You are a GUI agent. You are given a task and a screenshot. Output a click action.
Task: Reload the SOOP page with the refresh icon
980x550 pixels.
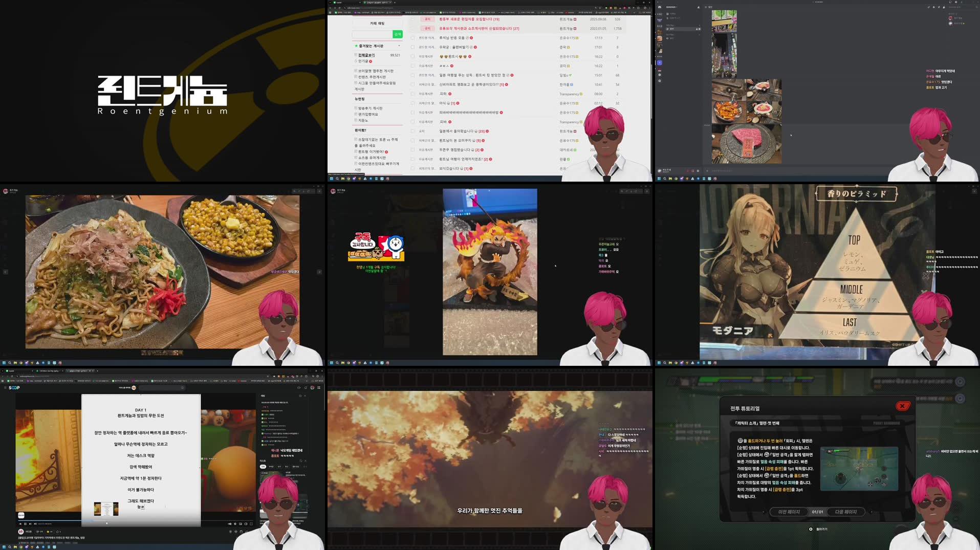coord(12,377)
